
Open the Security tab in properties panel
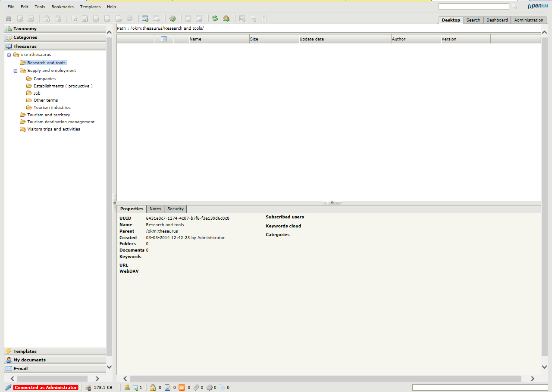click(x=175, y=209)
